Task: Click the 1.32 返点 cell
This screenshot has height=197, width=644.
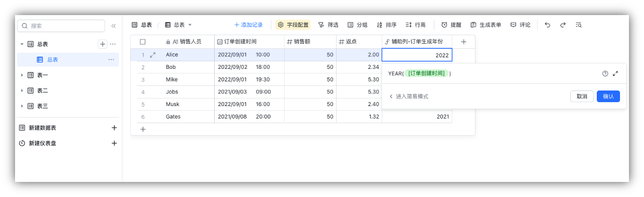Action: (x=359, y=117)
